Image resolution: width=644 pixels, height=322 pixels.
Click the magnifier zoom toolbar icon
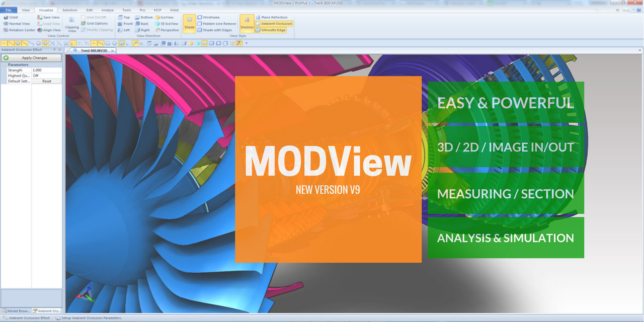(136, 43)
